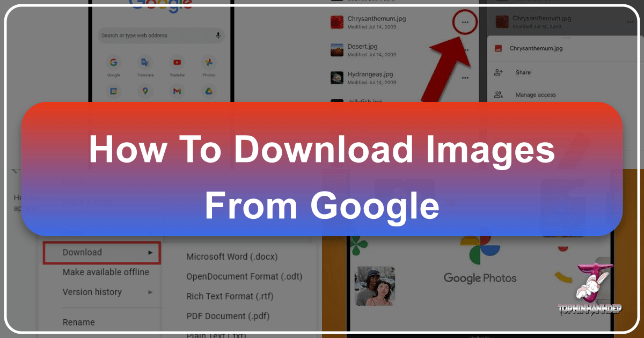Select Microsoft Word (.docx) format
Image resolution: width=644 pixels, height=338 pixels.
[x=232, y=256]
